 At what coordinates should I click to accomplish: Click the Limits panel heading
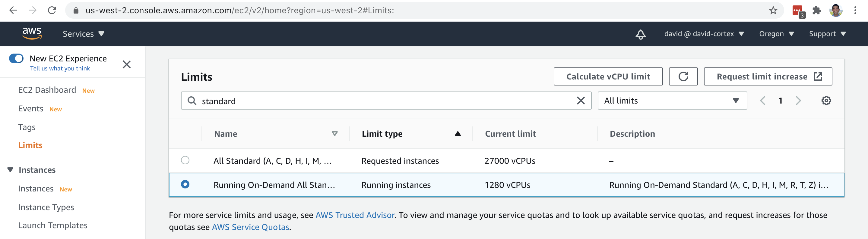point(197,77)
